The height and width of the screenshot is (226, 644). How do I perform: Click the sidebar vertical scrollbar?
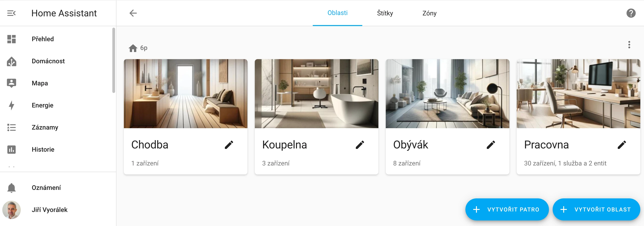click(114, 60)
